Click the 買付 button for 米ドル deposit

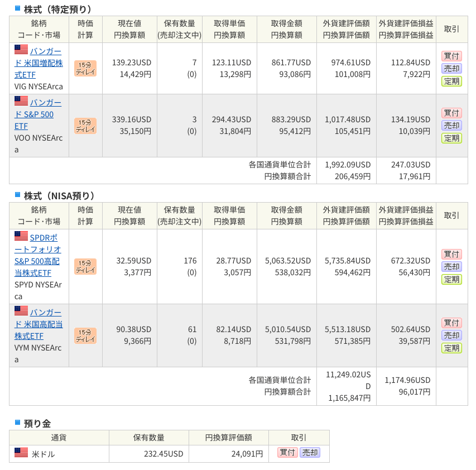click(x=287, y=453)
